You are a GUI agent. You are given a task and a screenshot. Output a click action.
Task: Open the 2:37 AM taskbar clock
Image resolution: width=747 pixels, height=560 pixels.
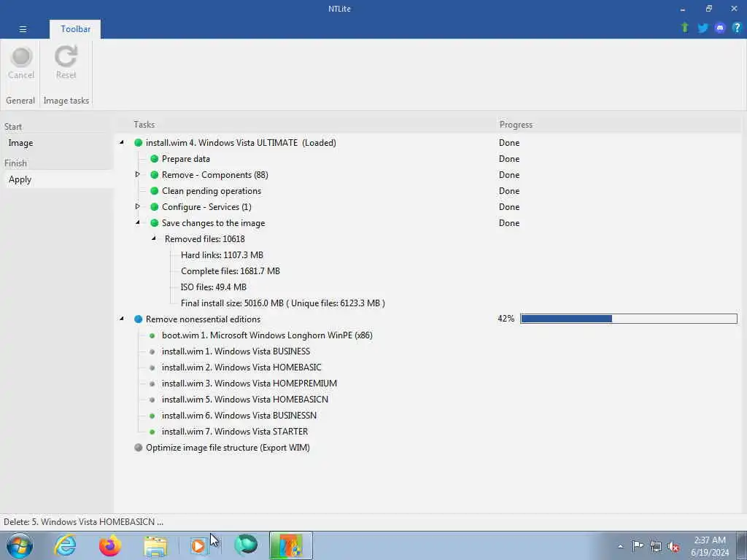point(709,546)
